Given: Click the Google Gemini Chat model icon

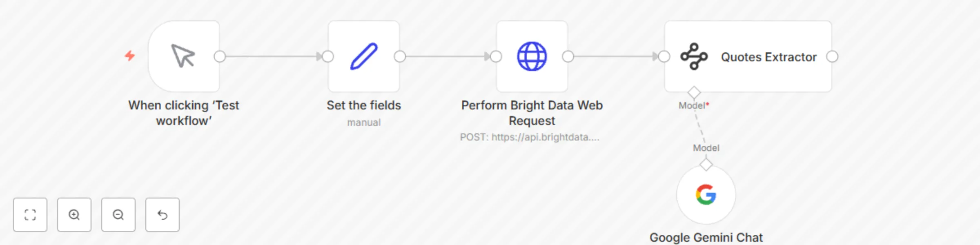Looking at the screenshot, I should (x=706, y=195).
